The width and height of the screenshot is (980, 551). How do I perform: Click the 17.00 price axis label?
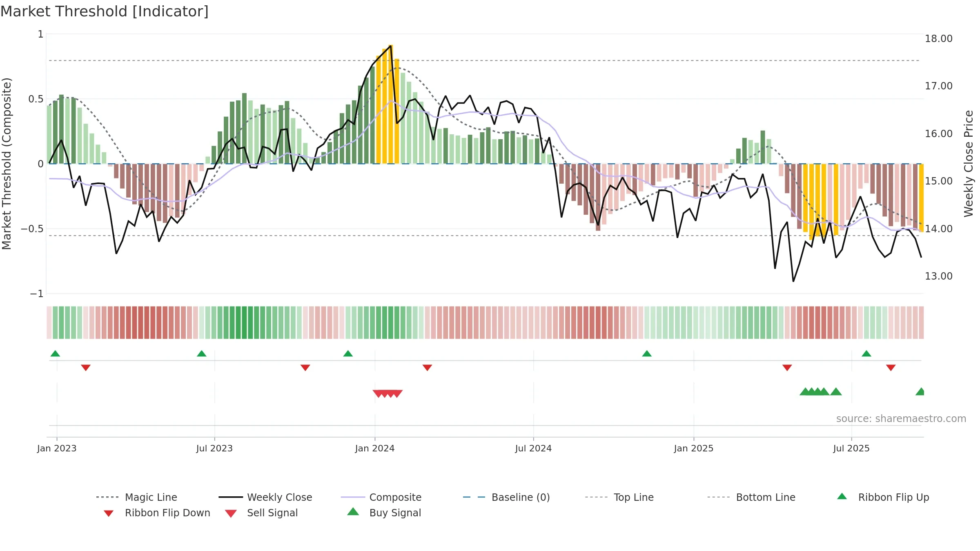click(x=939, y=86)
